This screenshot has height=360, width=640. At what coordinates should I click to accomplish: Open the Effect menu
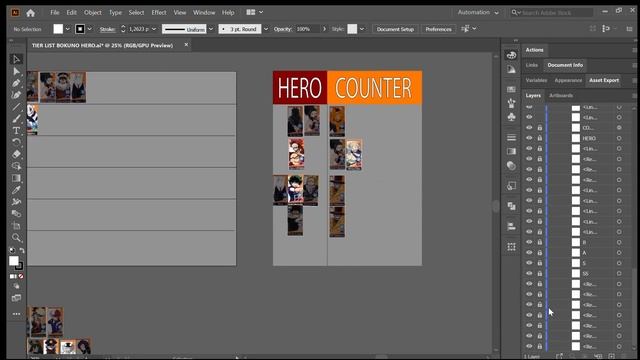tap(159, 13)
